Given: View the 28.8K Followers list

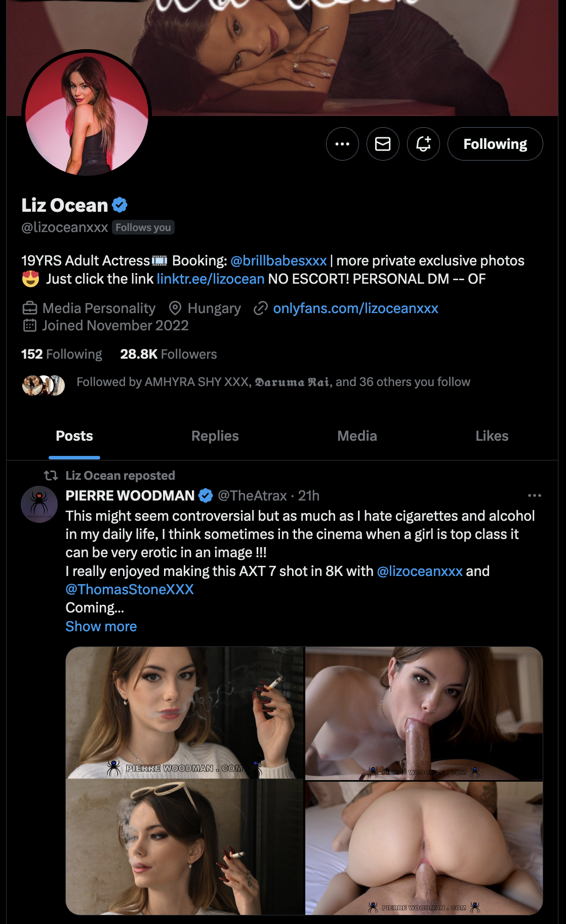Looking at the screenshot, I should [168, 354].
